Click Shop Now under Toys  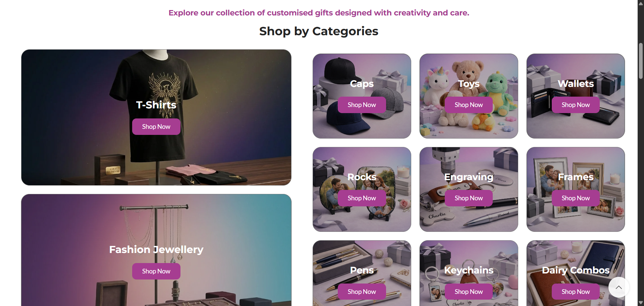(x=469, y=105)
